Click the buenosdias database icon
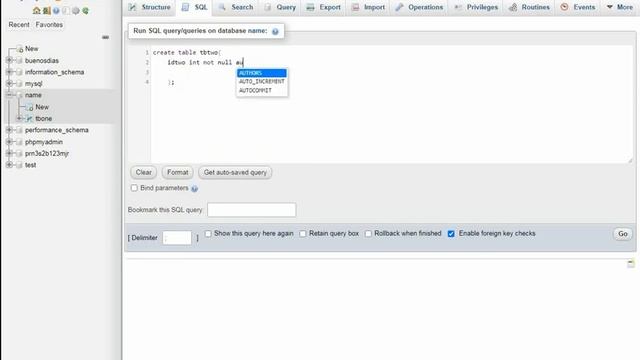The height and width of the screenshot is (360, 640). 19,60
